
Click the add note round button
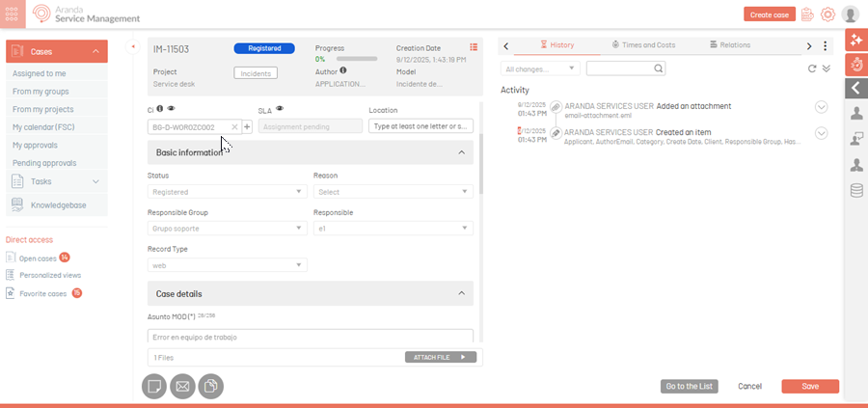pyautogui.click(x=154, y=387)
